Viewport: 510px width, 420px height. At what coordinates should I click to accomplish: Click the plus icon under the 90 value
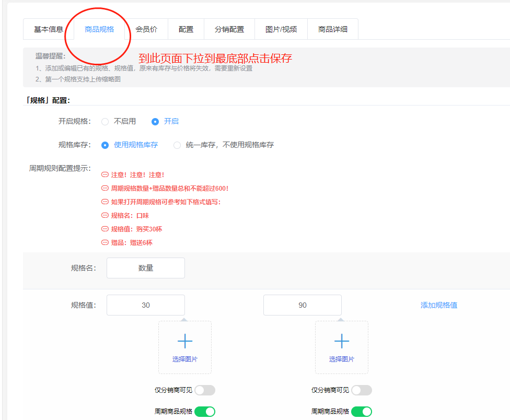342,341
